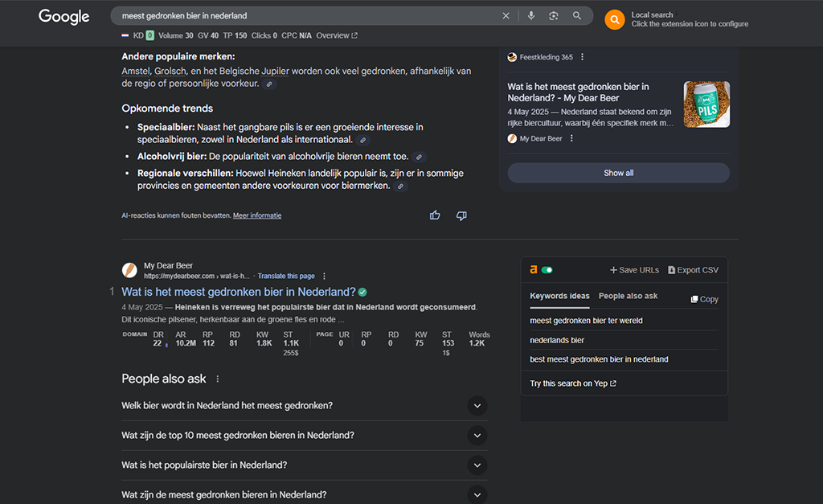Open result Wat is het meest gedronken bier in Nederland?
This screenshot has width=823, height=504.
(239, 292)
